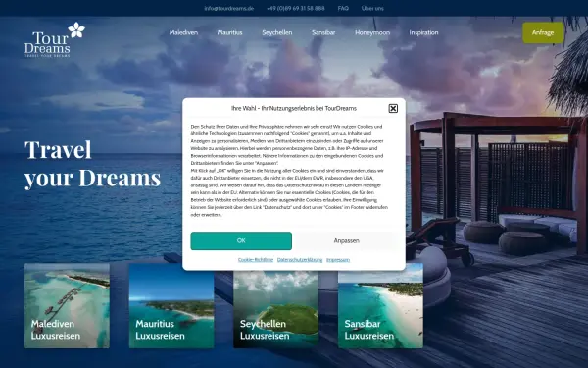588x368 pixels.
Task: Click the info@tourdreams.de email link
Action: (x=228, y=8)
